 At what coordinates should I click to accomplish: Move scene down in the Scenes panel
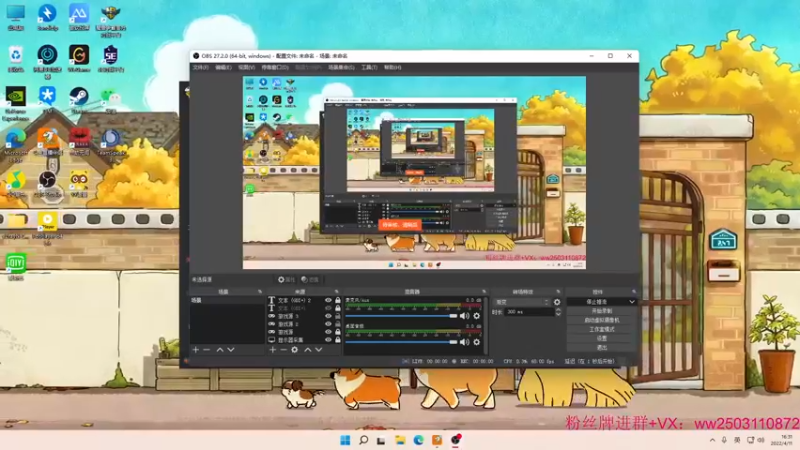pyautogui.click(x=231, y=350)
